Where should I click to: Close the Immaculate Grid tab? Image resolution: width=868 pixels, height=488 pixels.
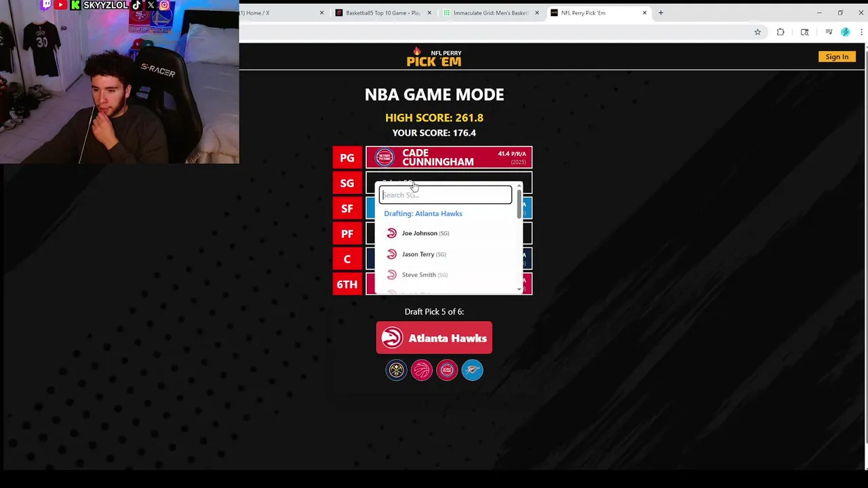[x=537, y=13]
